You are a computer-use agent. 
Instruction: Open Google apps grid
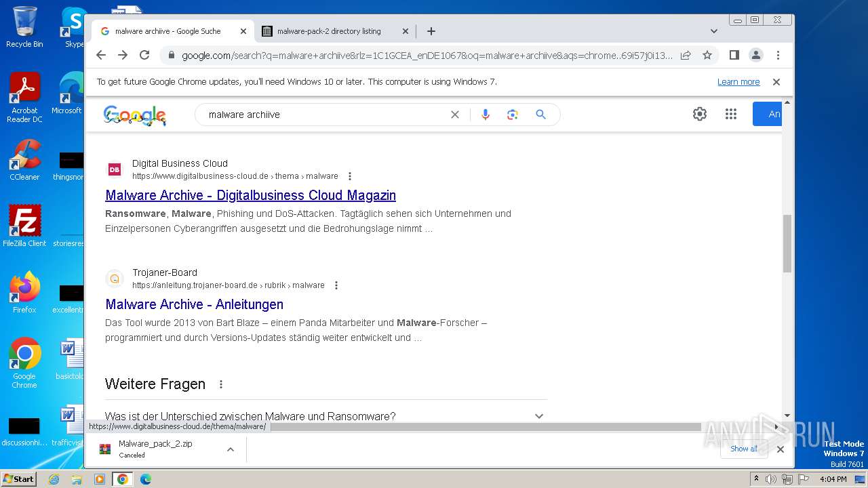[730, 114]
